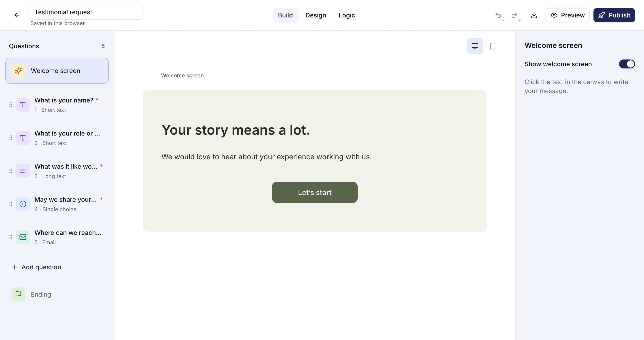This screenshot has width=644, height=340.
Task: Click the drag handle of role question
Action: pos(11,138)
